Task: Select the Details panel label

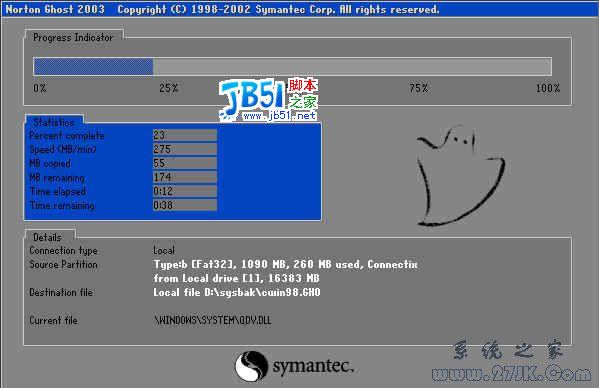Action: pos(47,237)
